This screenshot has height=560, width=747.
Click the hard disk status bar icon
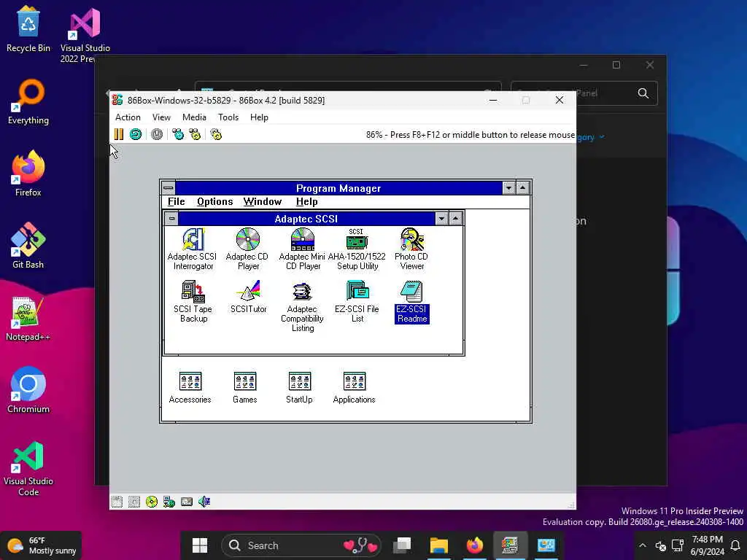tap(187, 502)
